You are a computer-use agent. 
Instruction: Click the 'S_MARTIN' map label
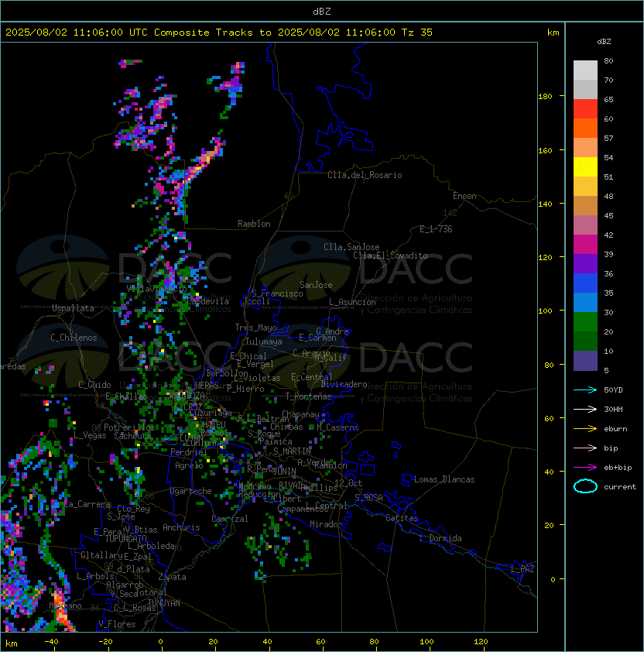coord(292,451)
